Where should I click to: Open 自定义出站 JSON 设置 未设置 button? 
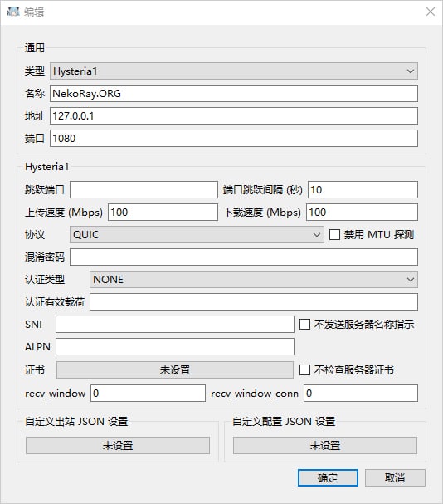coord(118,445)
